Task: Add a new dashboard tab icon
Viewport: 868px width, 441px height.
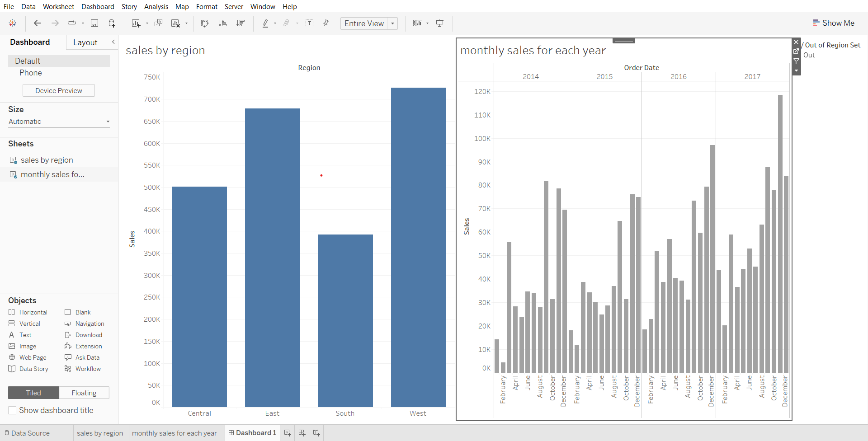Action: point(302,433)
